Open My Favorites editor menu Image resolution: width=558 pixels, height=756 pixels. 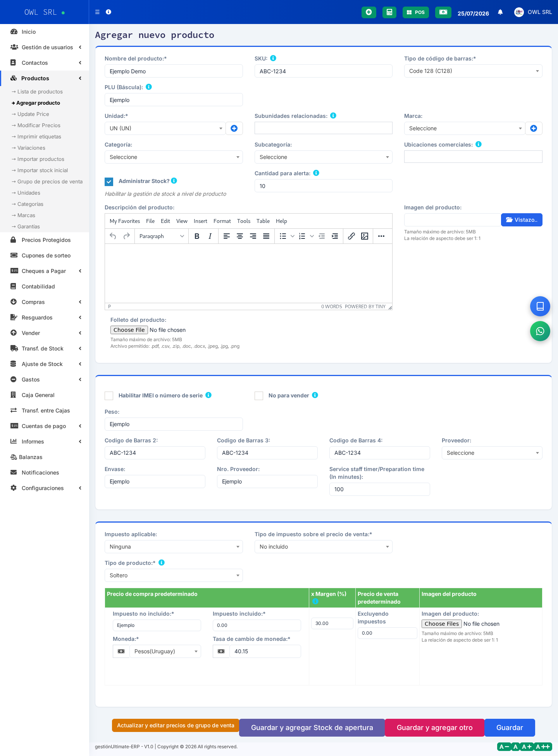click(x=125, y=221)
